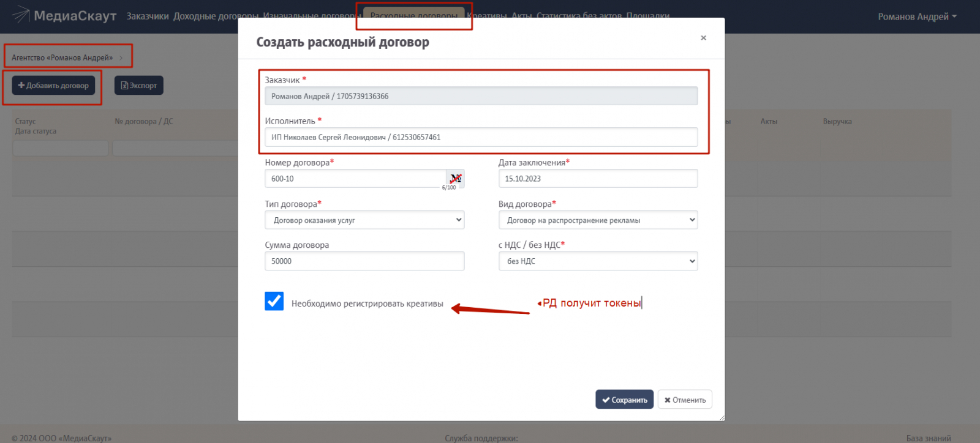The image size is (980, 443).
Task: Click the Экспорт button
Action: point(139,86)
